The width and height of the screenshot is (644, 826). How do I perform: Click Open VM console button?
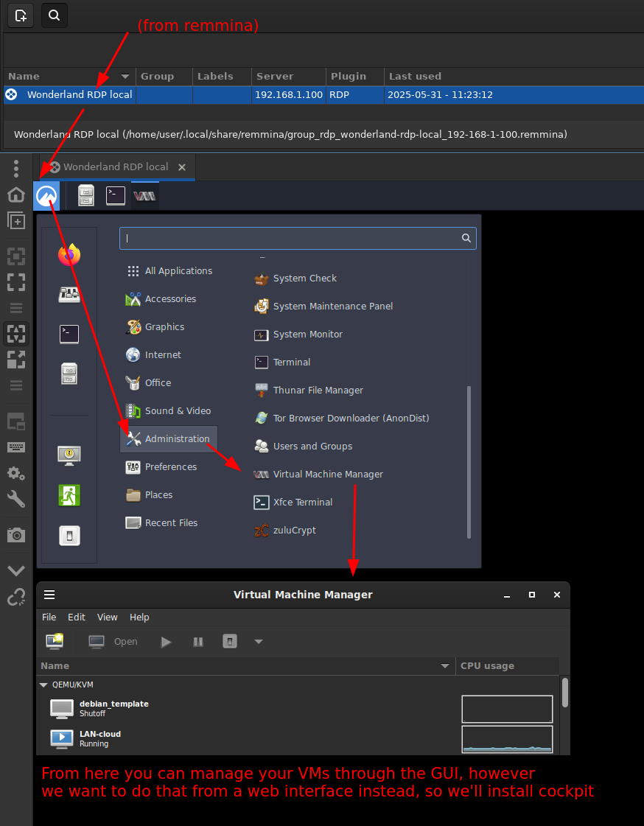pos(113,642)
